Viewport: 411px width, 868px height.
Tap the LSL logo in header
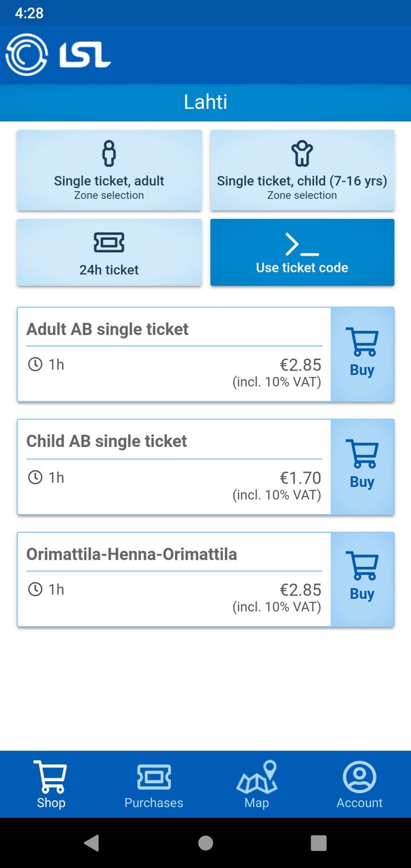pyautogui.click(x=58, y=55)
